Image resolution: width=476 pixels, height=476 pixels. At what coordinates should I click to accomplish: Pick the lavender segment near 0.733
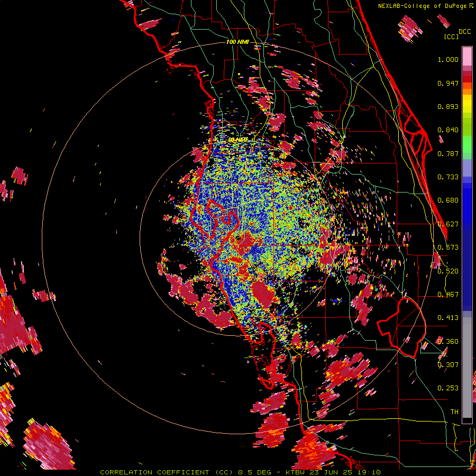(x=467, y=168)
